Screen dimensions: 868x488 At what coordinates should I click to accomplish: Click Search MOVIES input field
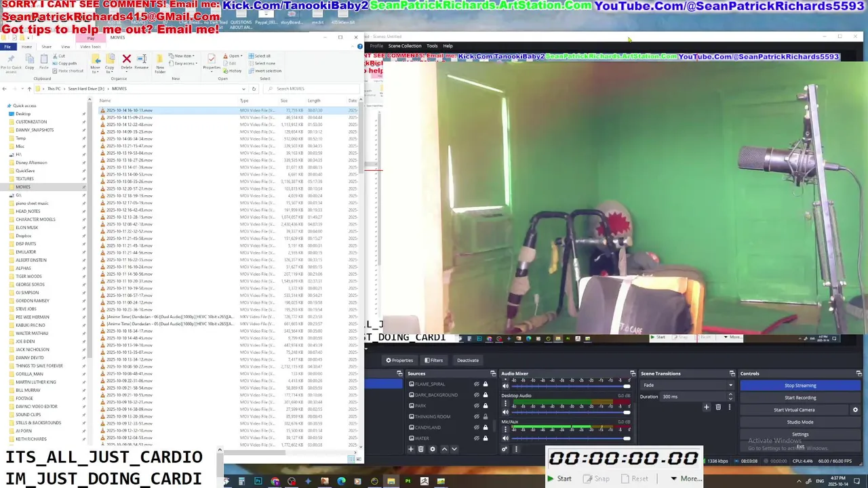pos(312,89)
